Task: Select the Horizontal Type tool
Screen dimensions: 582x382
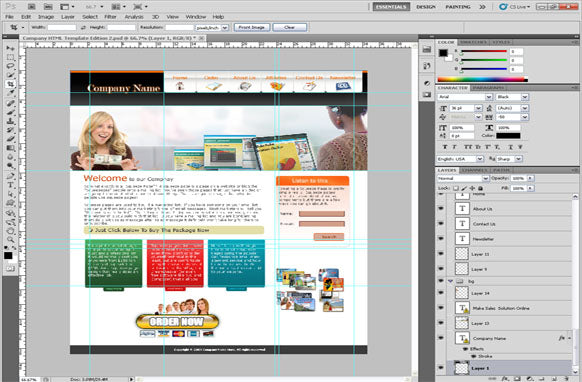Action: [x=10, y=185]
